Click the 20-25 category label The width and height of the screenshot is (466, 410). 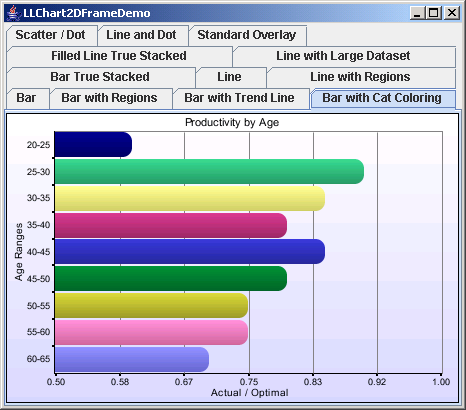pos(38,145)
